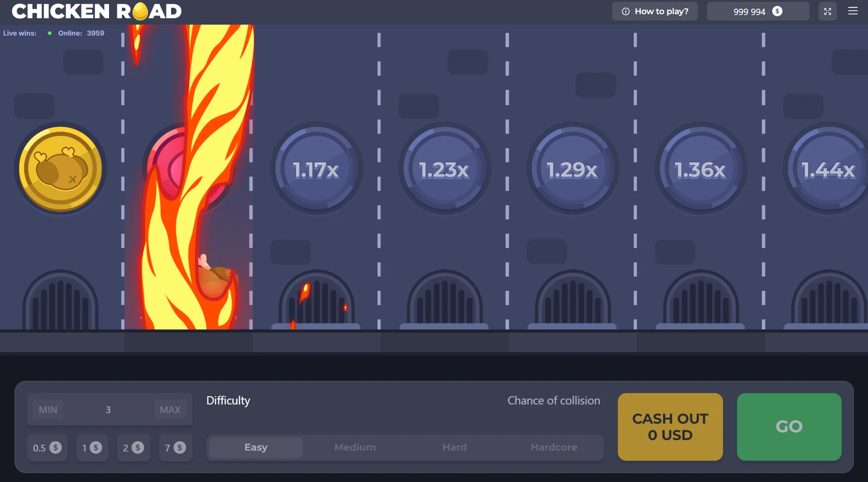This screenshot has width=868, height=482.
Task: Open the hamburger menu icon
Action: click(852, 11)
